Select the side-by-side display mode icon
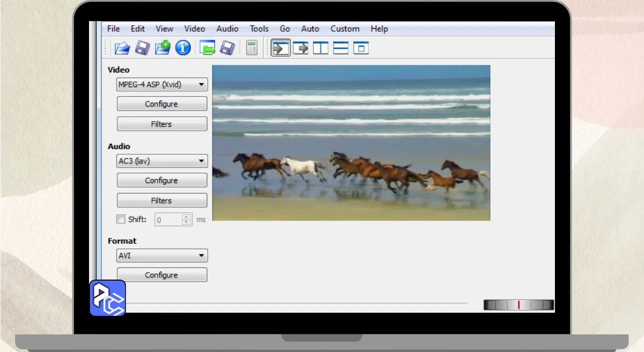Image resolution: width=644 pixels, height=352 pixels. pos(320,48)
